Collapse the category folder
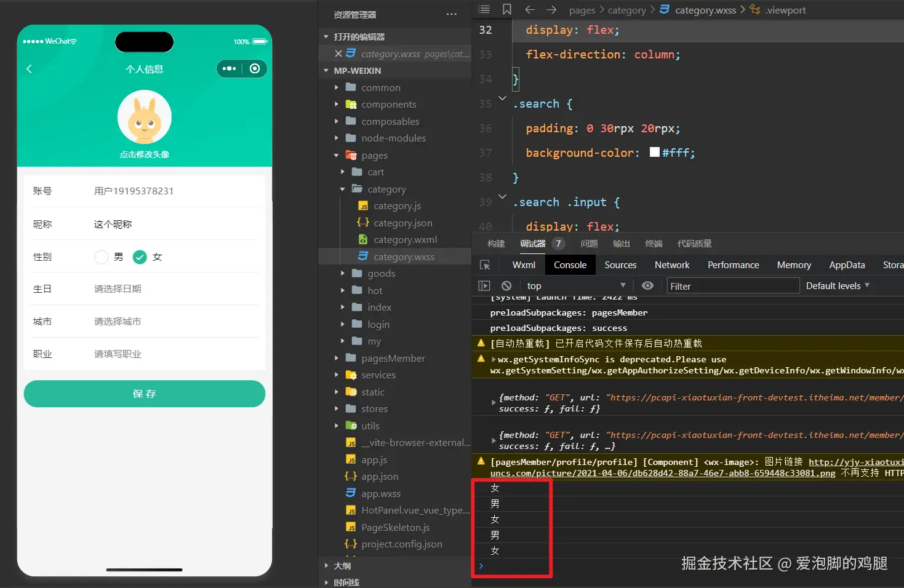The image size is (904, 588). (x=343, y=189)
